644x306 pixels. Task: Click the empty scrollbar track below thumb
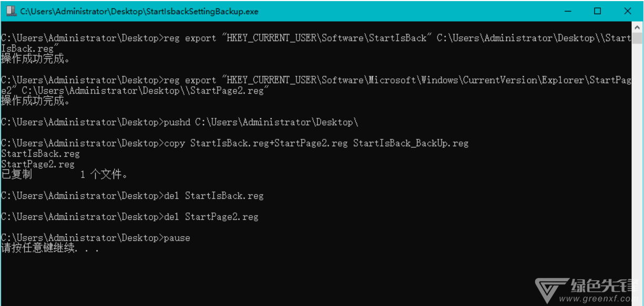point(637,158)
